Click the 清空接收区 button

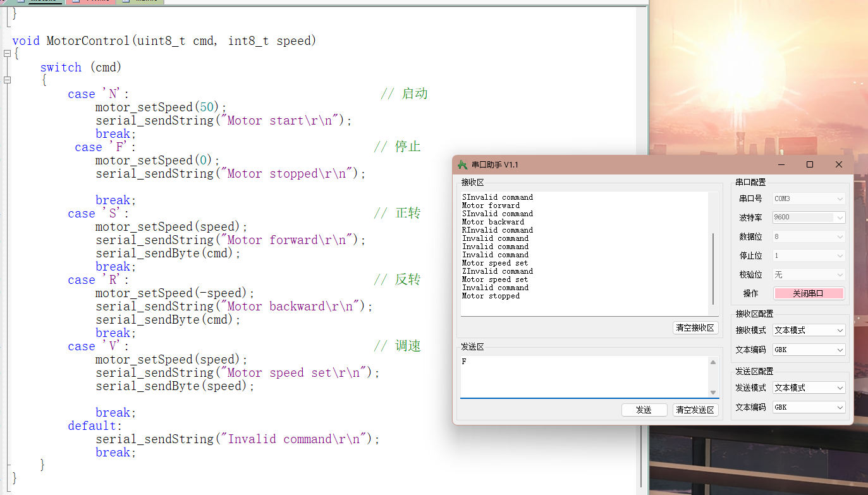click(695, 327)
